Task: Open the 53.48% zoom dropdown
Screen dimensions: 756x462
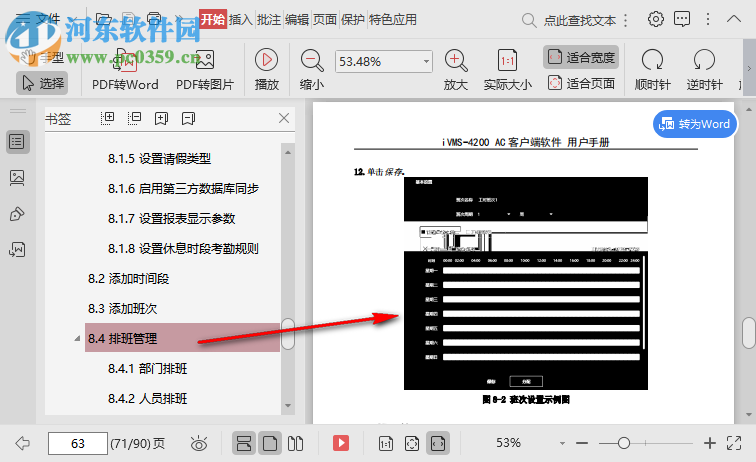Action: pos(426,62)
